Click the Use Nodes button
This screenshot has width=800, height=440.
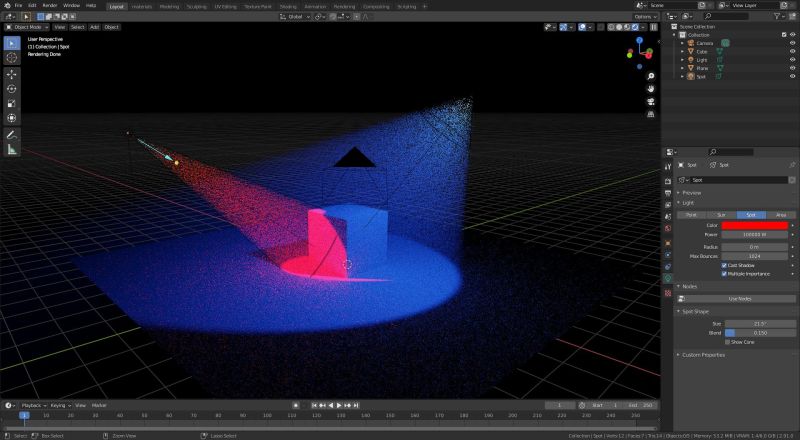click(x=735, y=299)
